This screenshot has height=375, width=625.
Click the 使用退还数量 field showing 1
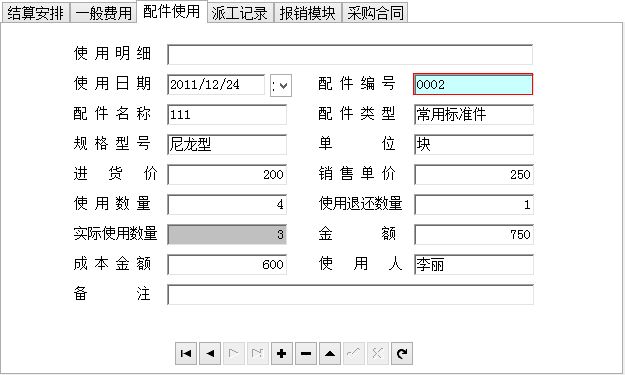[474, 204]
